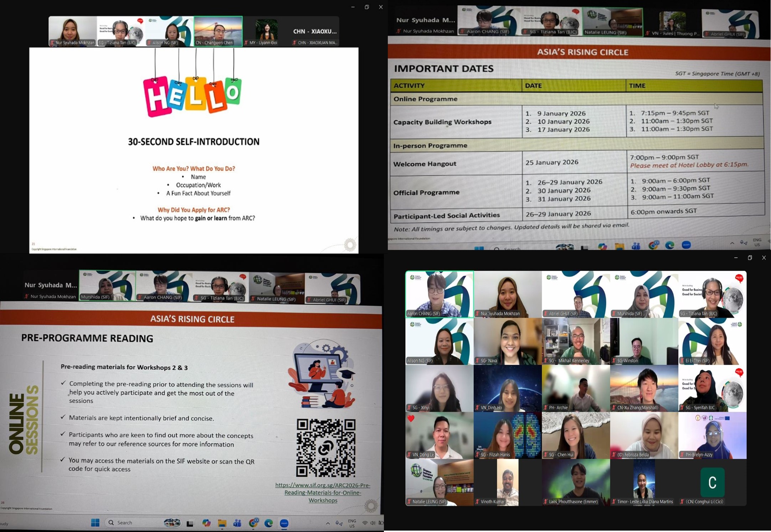Launch Copilot from the Pre-Programme Reading taskbar
771x532 pixels.
coord(206,523)
